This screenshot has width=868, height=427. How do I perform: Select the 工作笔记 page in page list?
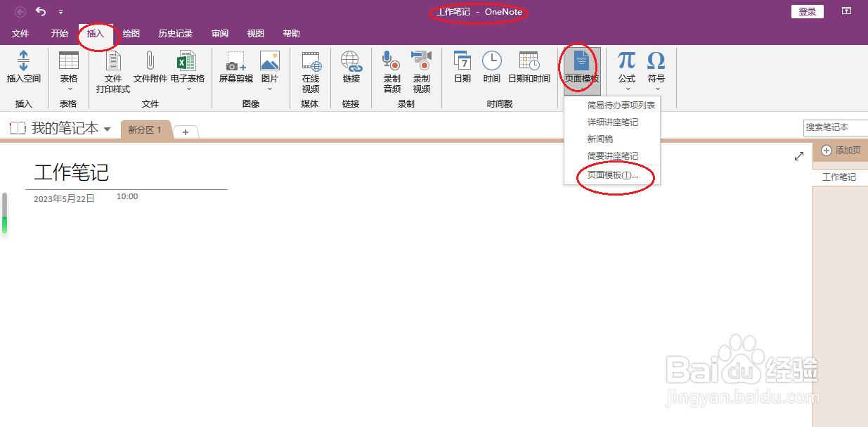(x=840, y=177)
